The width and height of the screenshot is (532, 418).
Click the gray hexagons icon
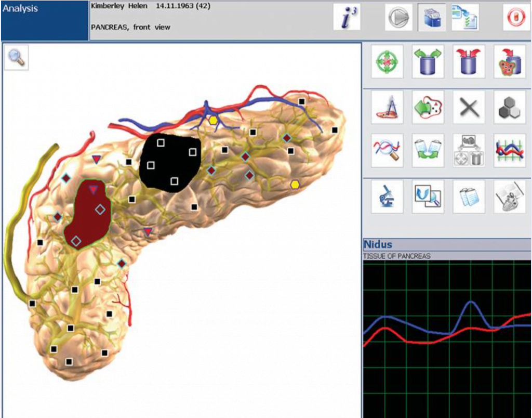click(510, 108)
